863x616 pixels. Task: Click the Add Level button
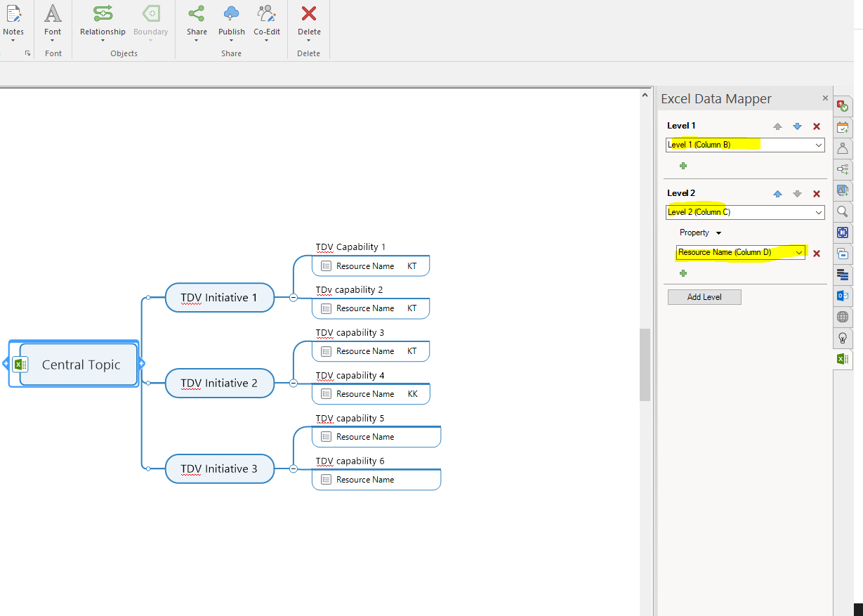click(x=704, y=297)
